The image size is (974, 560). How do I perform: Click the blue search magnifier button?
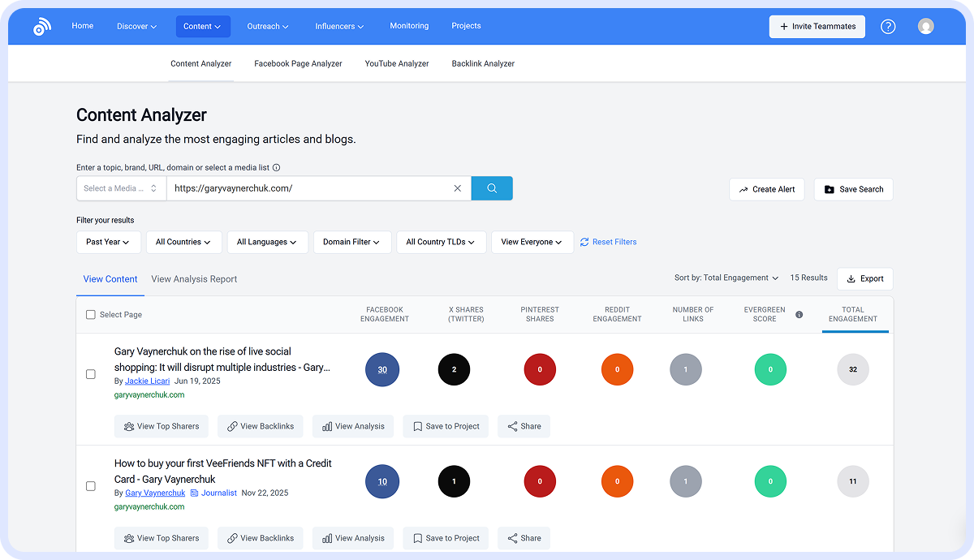pyautogui.click(x=492, y=188)
